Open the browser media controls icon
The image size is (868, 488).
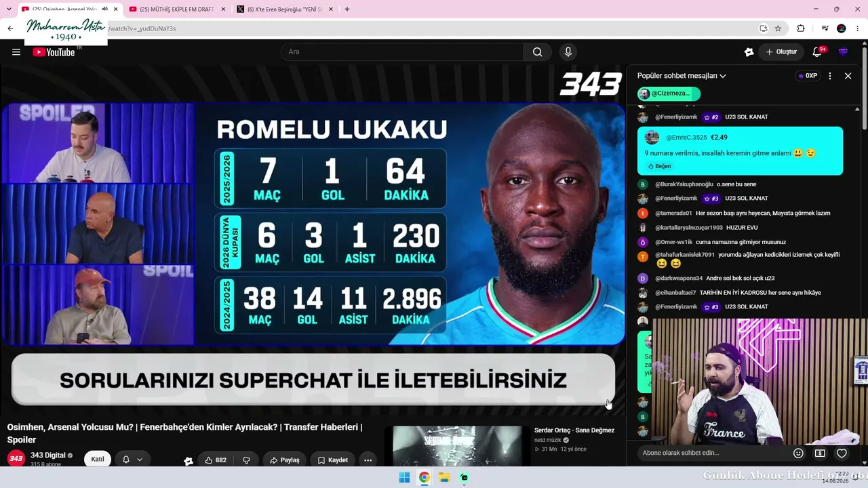pyautogui.click(x=825, y=28)
